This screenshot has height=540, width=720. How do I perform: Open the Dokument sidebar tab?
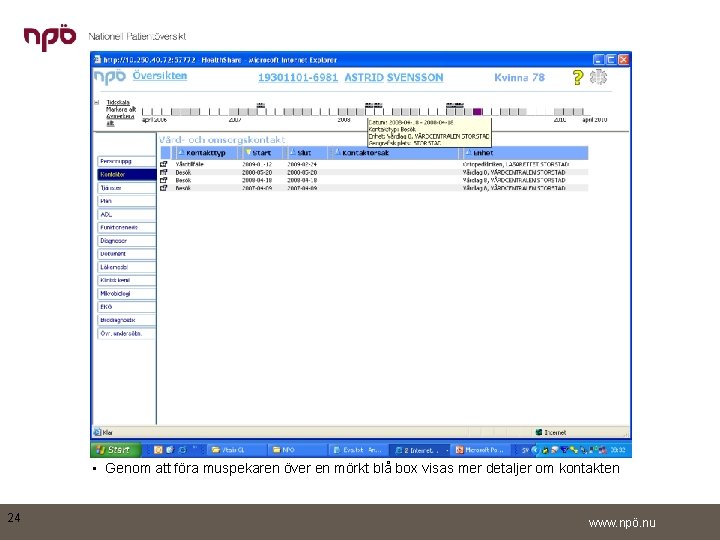pos(127,253)
